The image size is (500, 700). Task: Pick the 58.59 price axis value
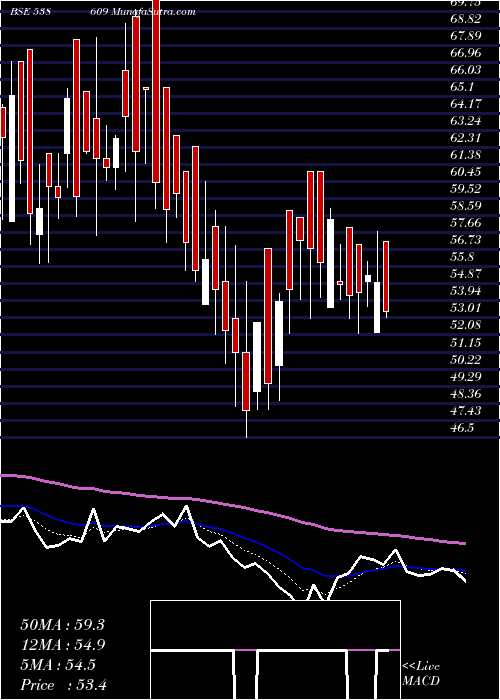point(466,205)
